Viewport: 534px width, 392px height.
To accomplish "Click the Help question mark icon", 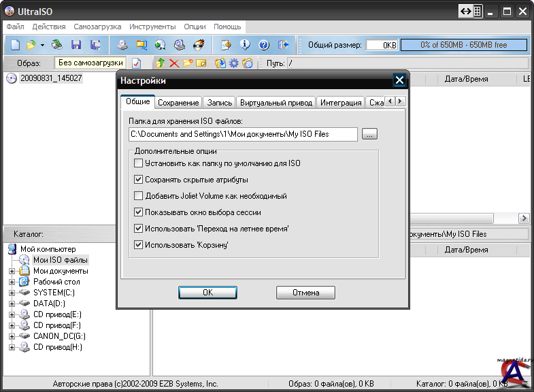I will (x=264, y=45).
